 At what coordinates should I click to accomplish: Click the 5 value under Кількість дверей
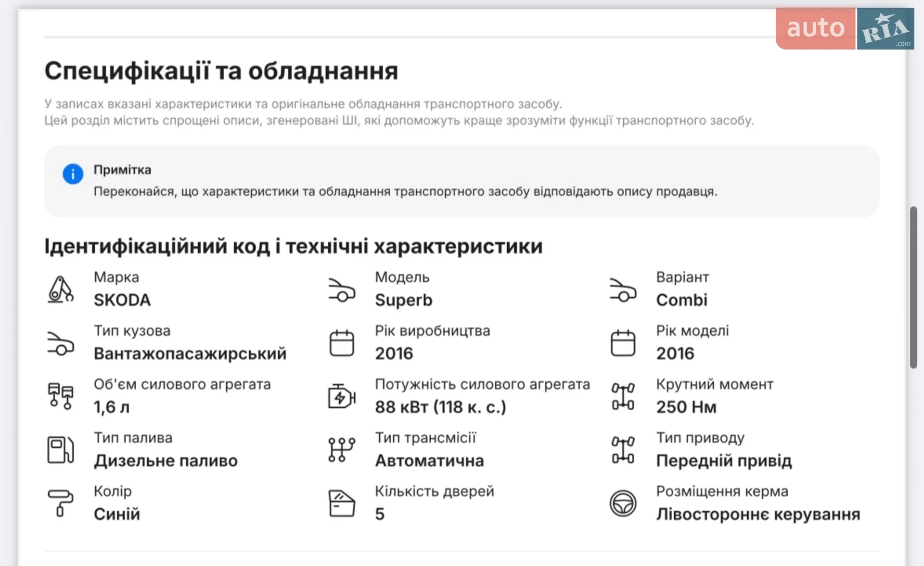(x=380, y=514)
